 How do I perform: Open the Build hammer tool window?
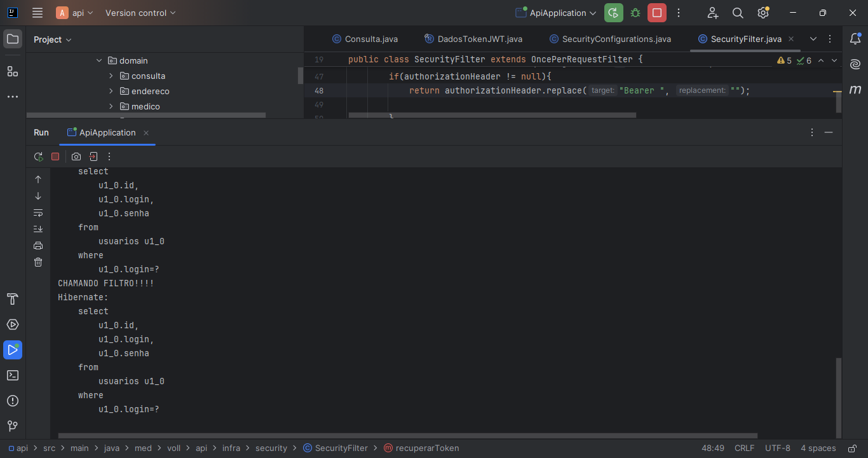[x=13, y=299]
